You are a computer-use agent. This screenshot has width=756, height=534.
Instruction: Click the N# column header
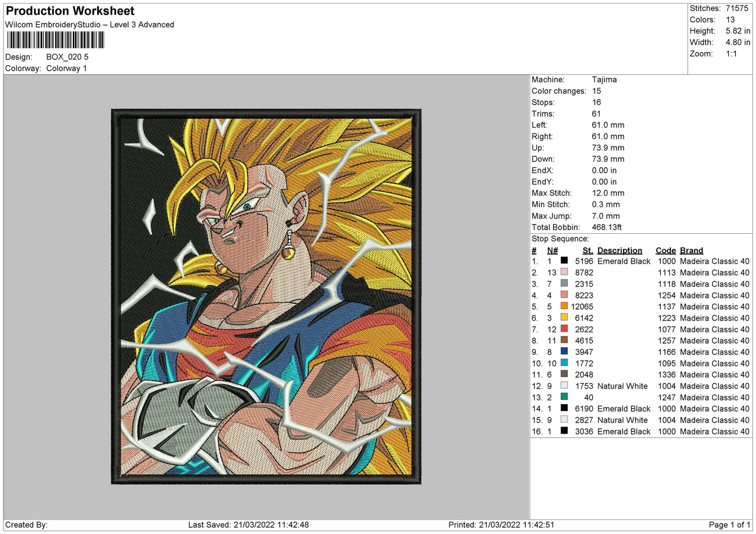(x=552, y=251)
